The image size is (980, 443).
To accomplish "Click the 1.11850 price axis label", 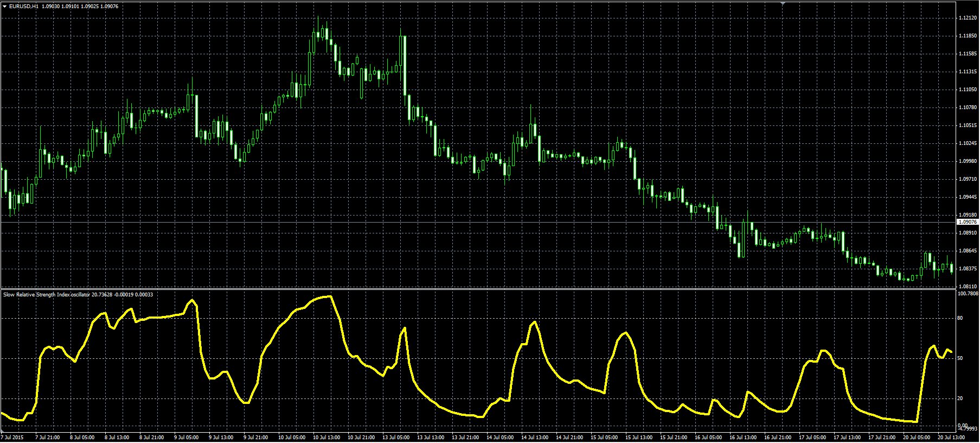I will click(x=968, y=36).
